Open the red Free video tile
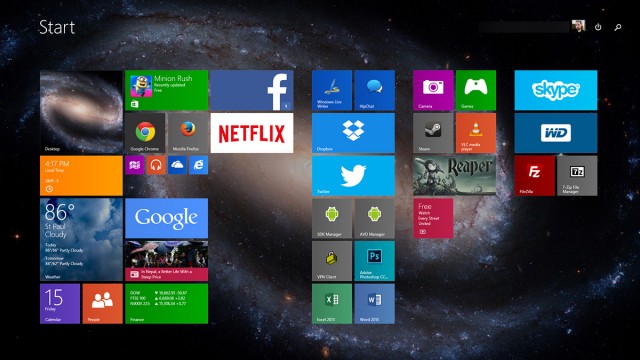This screenshot has width=640, height=360. coord(433,218)
